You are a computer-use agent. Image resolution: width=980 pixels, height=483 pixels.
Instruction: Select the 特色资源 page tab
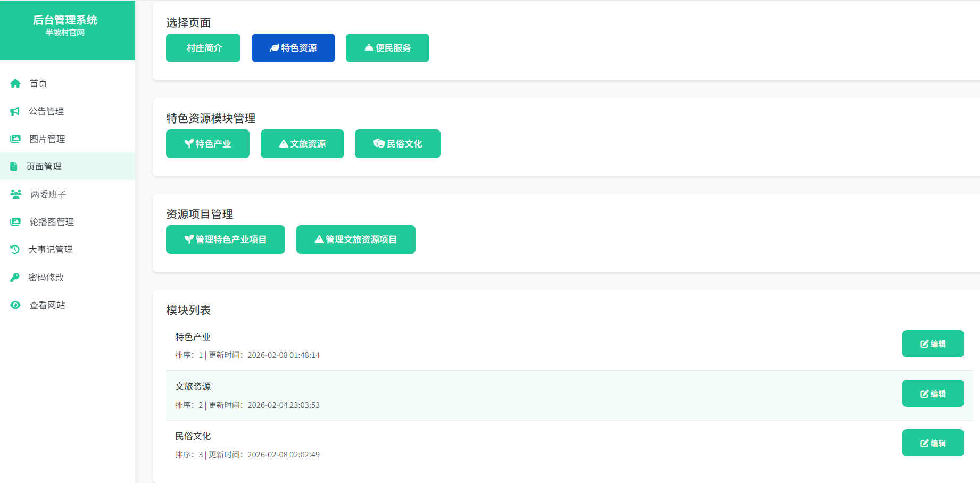(293, 48)
